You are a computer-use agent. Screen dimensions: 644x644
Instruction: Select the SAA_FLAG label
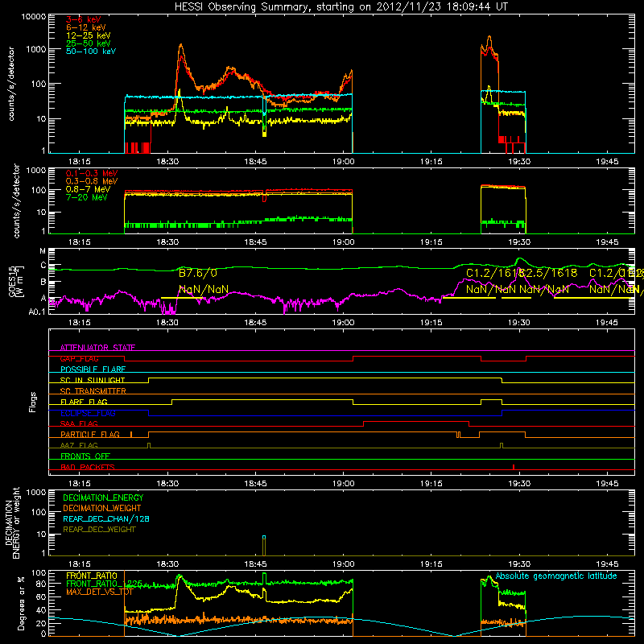point(79,423)
